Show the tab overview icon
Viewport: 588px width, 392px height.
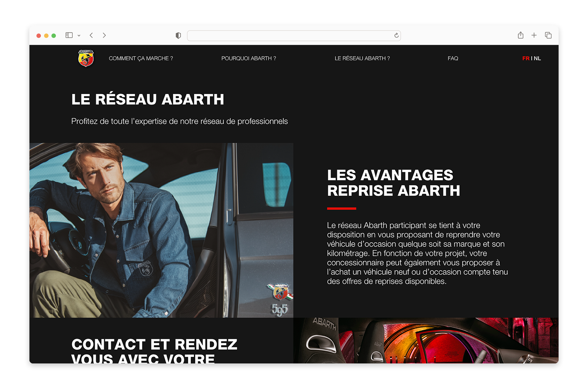[548, 35]
